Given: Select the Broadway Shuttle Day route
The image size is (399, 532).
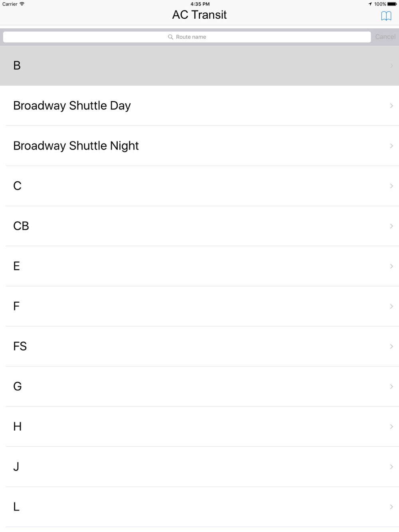Looking at the screenshot, I should [199, 106].
